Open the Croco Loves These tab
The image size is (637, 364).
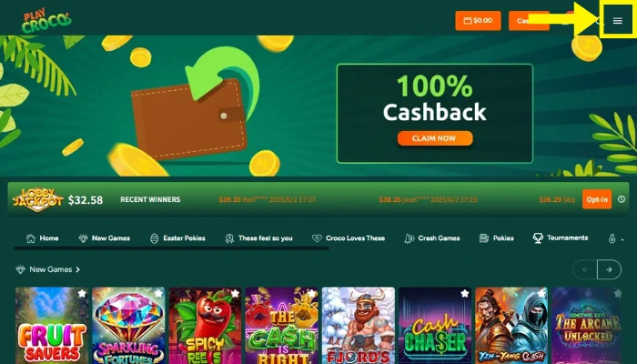pyautogui.click(x=349, y=238)
